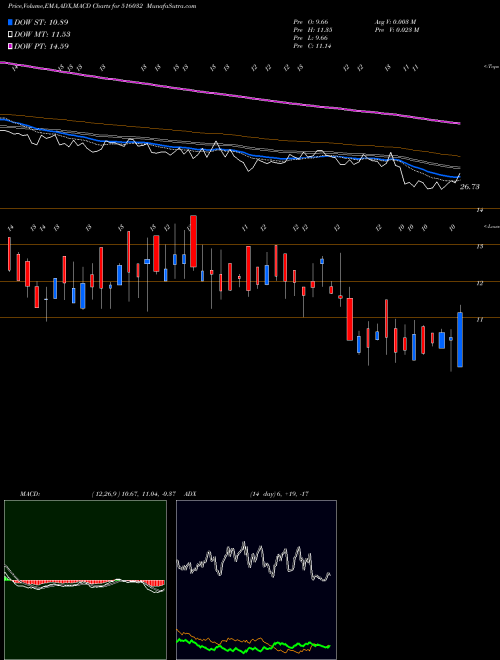500x660 pixels.
Task: Click the tall blue last candlestick
Action: 460,340
